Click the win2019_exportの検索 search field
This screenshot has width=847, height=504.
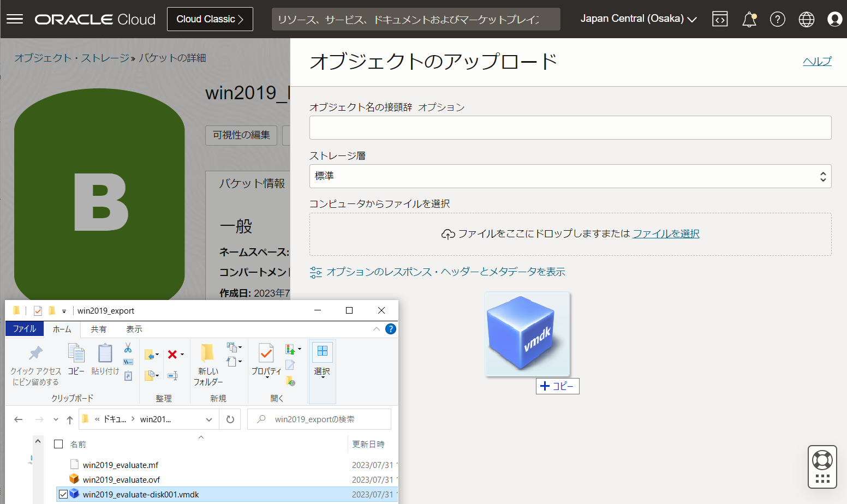pos(319,419)
